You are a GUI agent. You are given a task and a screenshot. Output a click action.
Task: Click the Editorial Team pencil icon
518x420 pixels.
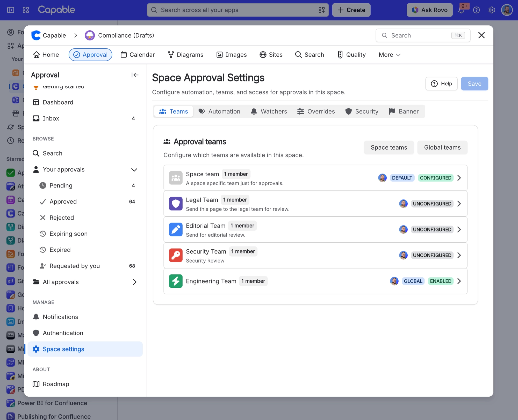pyautogui.click(x=176, y=229)
